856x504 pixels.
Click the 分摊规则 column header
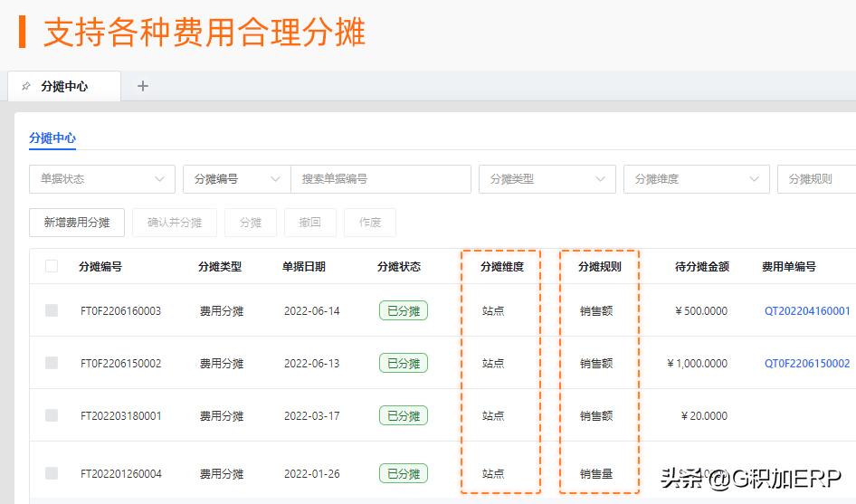tap(600, 266)
